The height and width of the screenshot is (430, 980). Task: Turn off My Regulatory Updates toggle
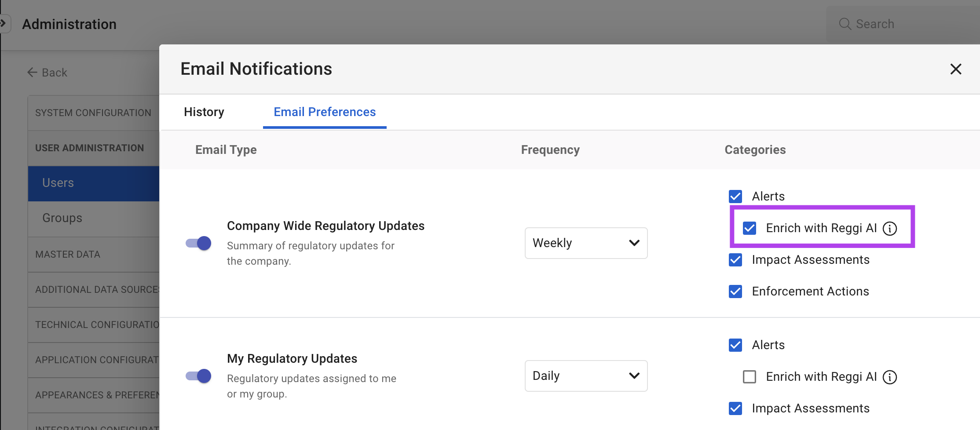coord(198,376)
